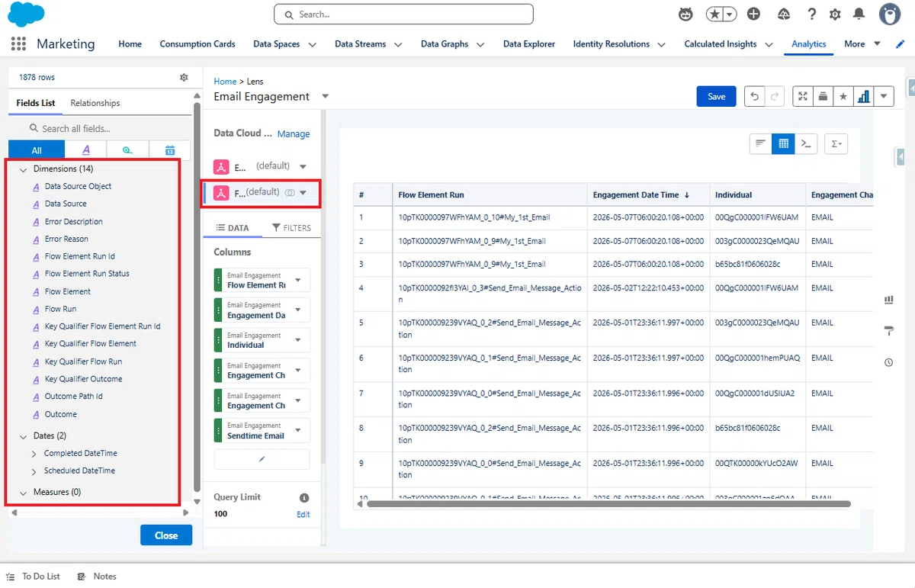Click the Home breadcrumb link
This screenshot has height=588, width=915.
[x=225, y=81]
